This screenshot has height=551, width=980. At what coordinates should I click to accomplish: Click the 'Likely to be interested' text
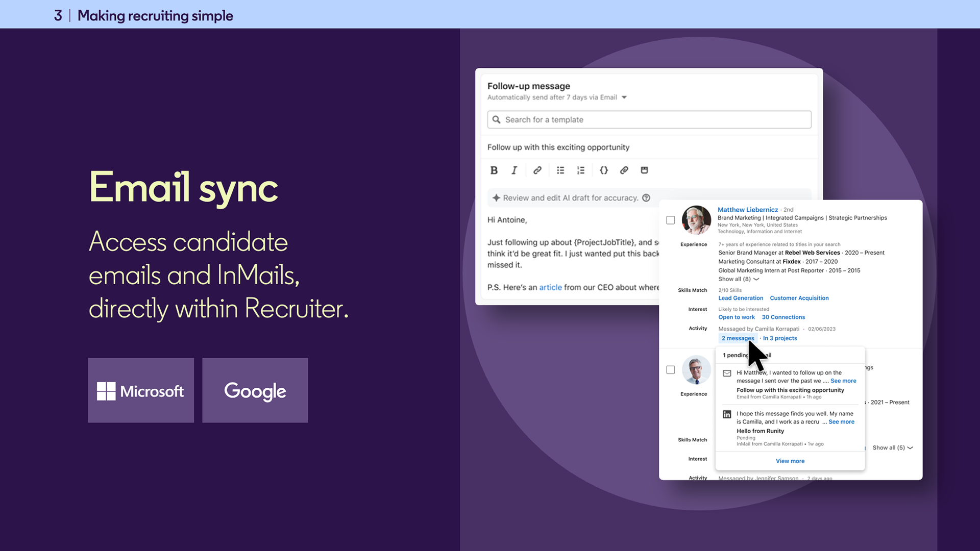(743, 309)
